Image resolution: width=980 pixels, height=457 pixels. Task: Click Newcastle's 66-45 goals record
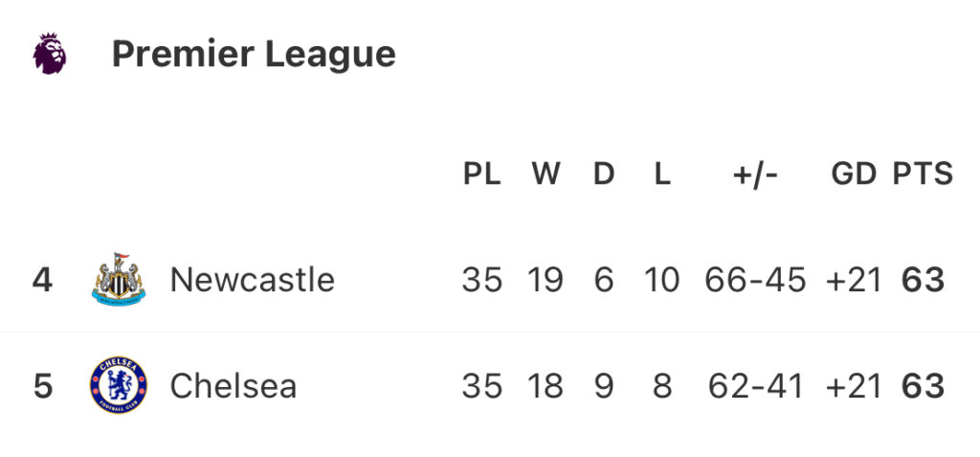pyautogui.click(x=755, y=280)
